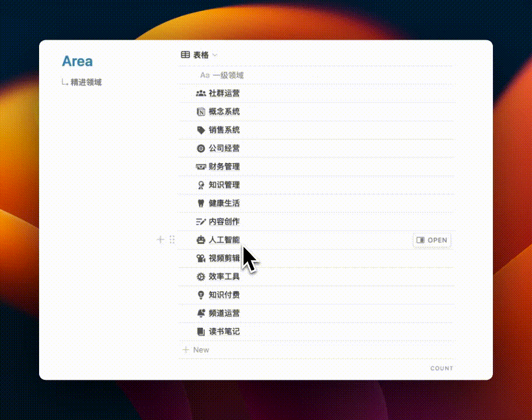Click the plus icon left of 人工智能 row

click(159, 240)
